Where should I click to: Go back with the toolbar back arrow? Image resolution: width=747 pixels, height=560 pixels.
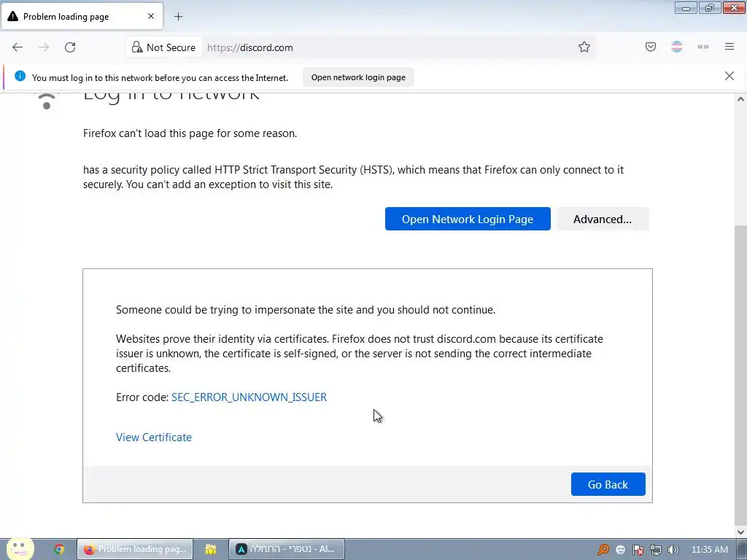[18, 47]
